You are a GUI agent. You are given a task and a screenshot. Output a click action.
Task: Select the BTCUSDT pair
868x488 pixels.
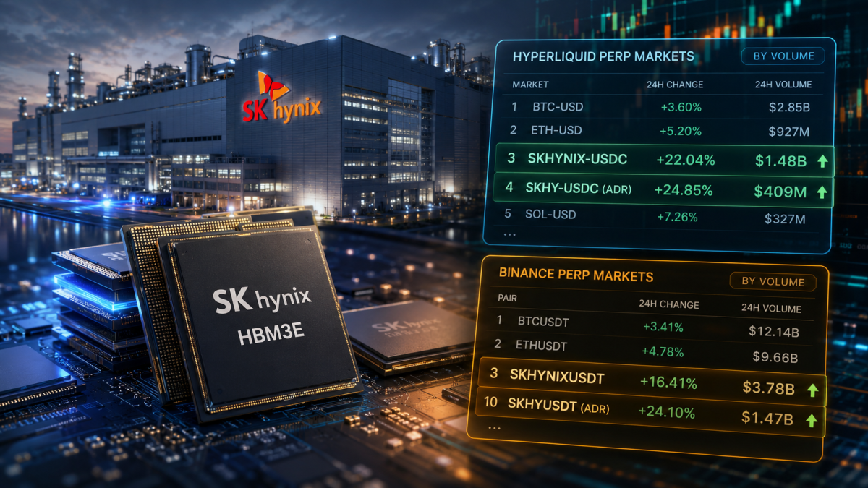(x=648, y=327)
